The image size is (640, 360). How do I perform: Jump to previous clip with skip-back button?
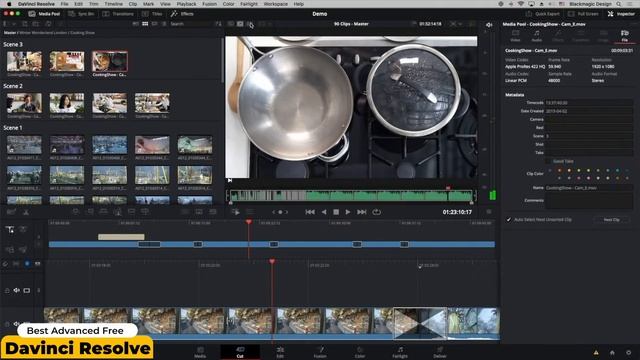(310, 212)
